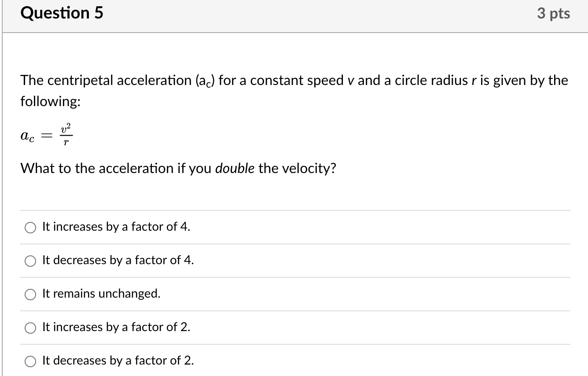Select the "It increases by a factor of 4" radio button
The image size is (588, 376).
(30, 228)
